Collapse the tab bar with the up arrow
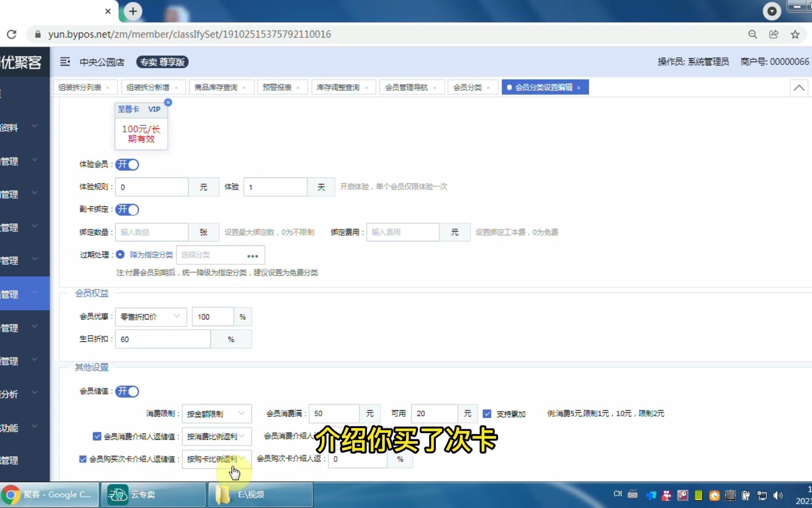This screenshot has height=508, width=812. 799,87
